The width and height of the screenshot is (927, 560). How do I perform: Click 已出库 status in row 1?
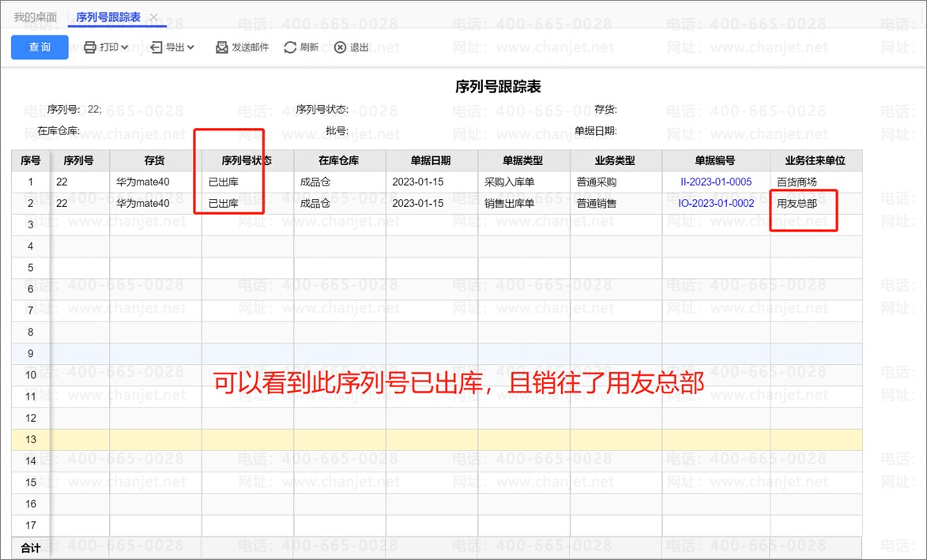[224, 182]
